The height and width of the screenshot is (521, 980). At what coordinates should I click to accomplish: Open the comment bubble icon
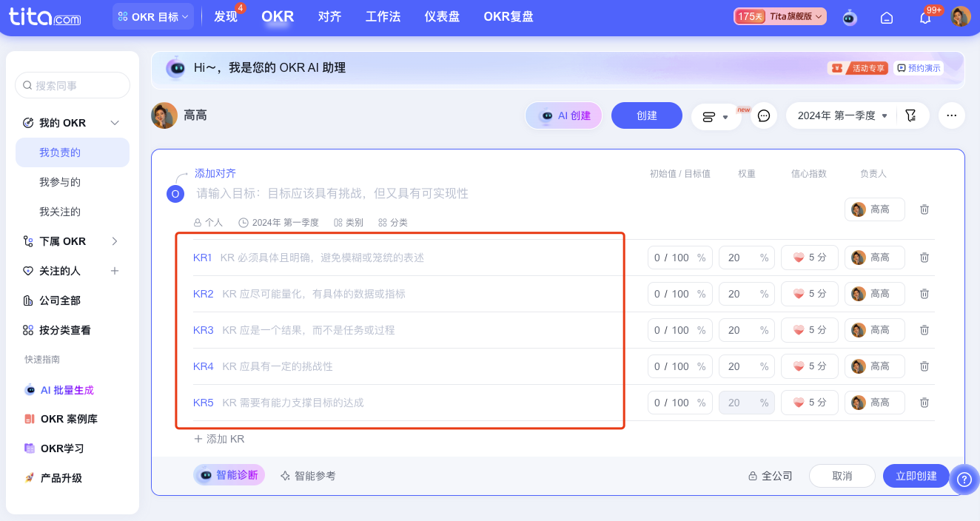pyautogui.click(x=764, y=116)
